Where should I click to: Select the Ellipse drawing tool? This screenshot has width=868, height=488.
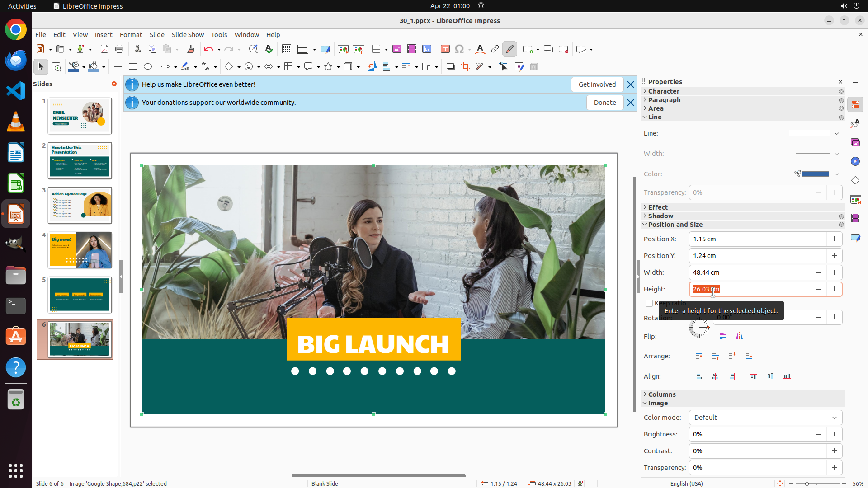(x=148, y=67)
